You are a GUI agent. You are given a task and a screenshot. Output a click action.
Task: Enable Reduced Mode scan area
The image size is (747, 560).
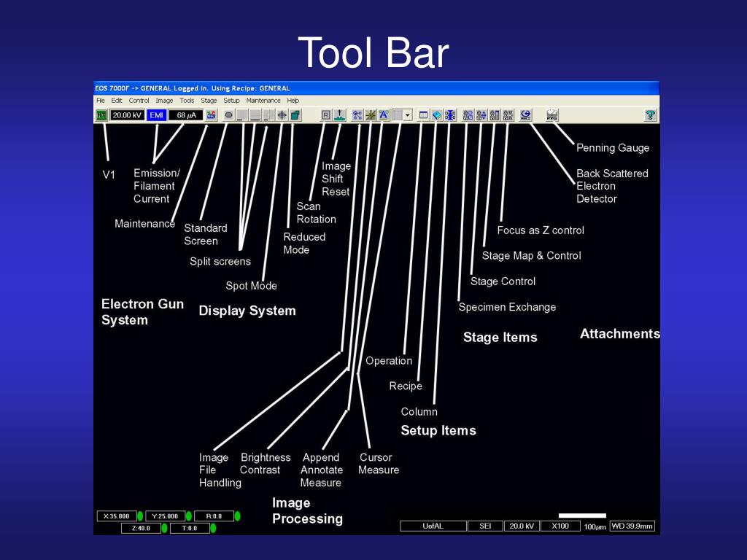295,115
